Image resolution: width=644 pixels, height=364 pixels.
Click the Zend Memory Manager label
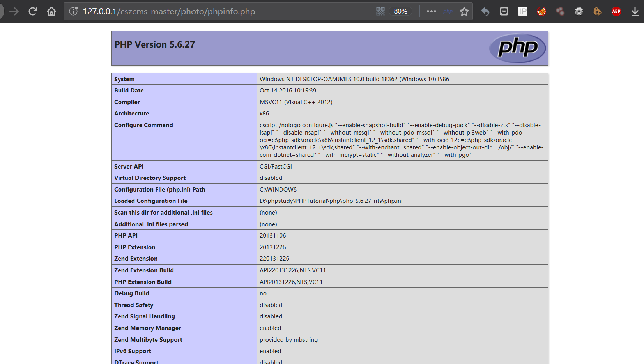(x=148, y=328)
